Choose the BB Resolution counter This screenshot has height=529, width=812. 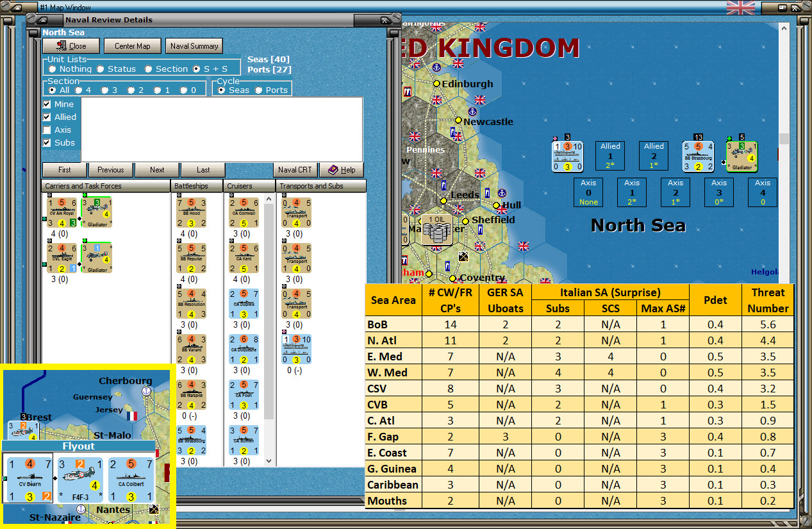(x=192, y=303)
